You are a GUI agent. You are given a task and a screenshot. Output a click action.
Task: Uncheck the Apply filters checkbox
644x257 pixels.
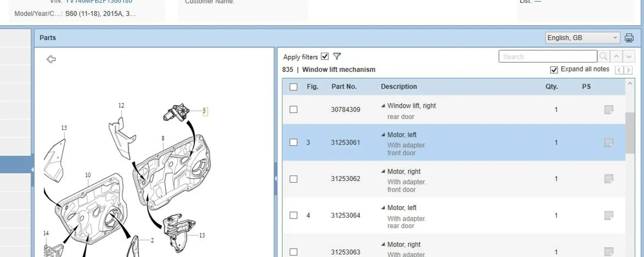point(325,56)
